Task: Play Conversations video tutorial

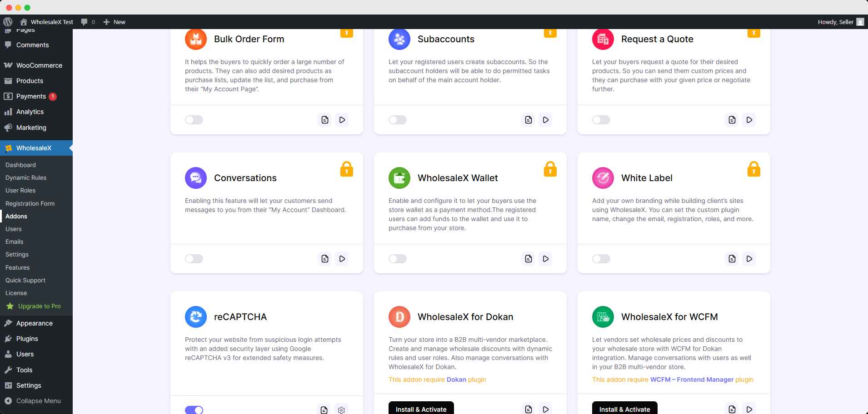Action: [x=342, y=259]
